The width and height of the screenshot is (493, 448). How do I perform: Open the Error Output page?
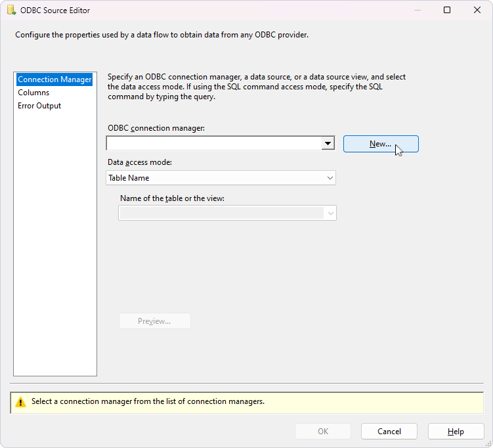click(39, 106)
